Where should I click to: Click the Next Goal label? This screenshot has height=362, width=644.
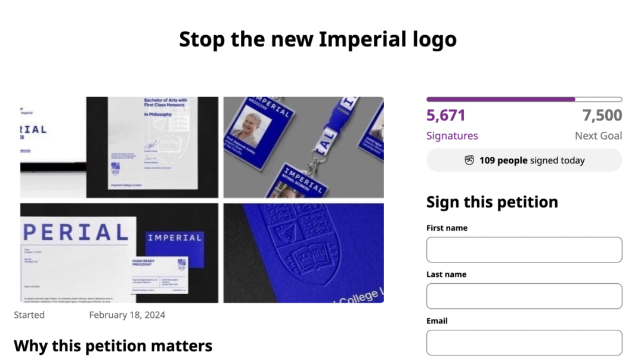[599, 135]
